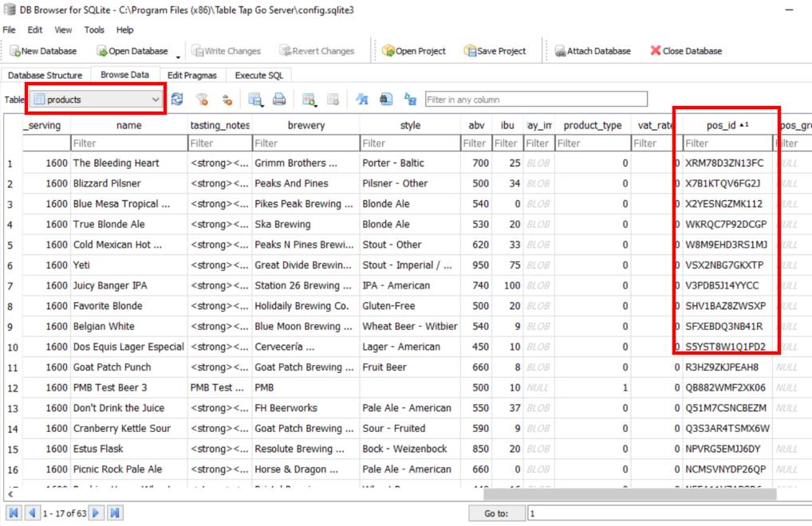This screenshot has height=526, width=812.
Task: Go to first page of records
Action: (14, 512)
